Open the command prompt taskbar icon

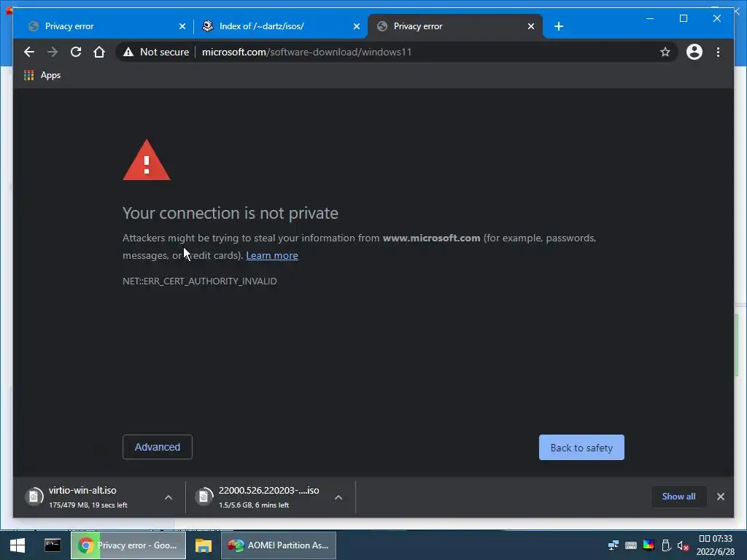(x=53, y=545)
